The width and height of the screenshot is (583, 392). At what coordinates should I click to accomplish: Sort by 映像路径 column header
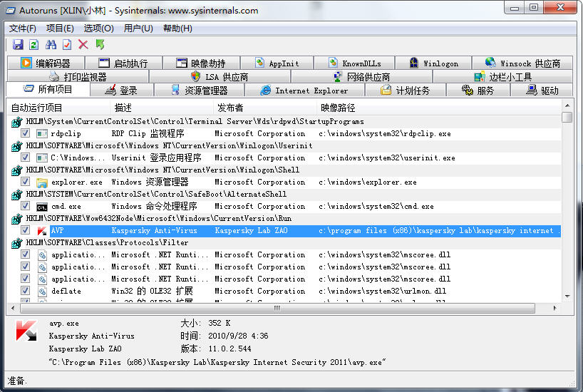(x=439, y=108)
